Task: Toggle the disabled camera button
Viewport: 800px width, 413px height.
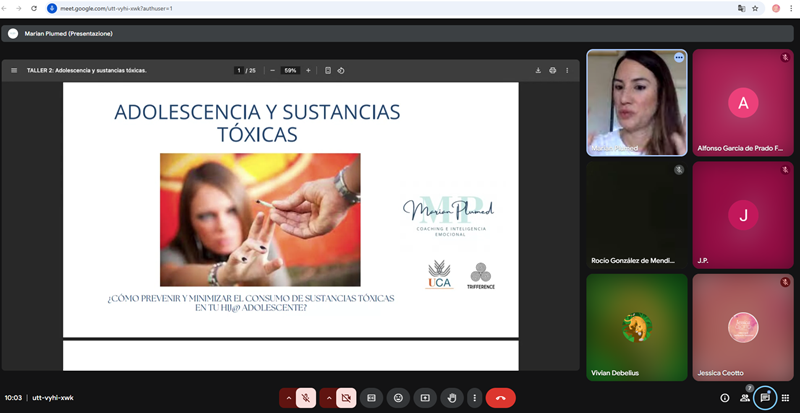Action: (x=346, y=398)
